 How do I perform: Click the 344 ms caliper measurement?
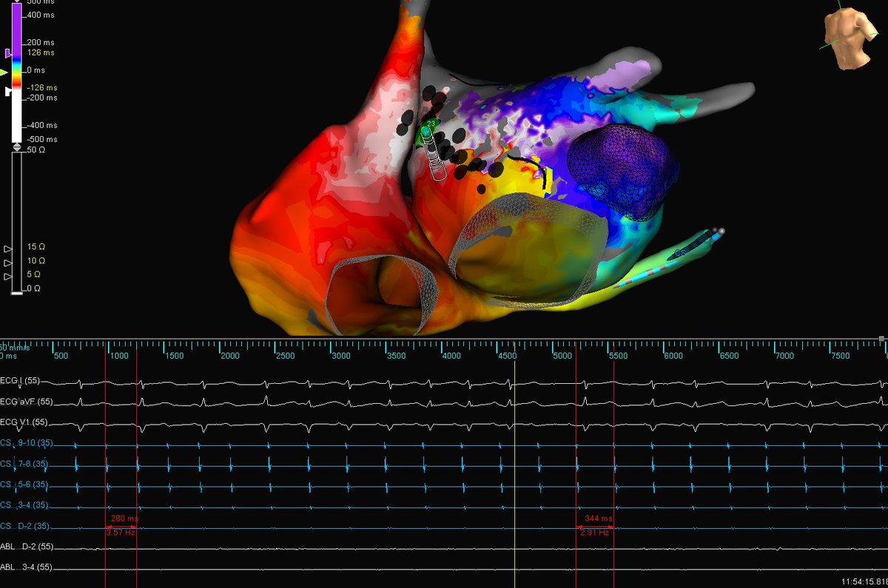click(599, 519)
